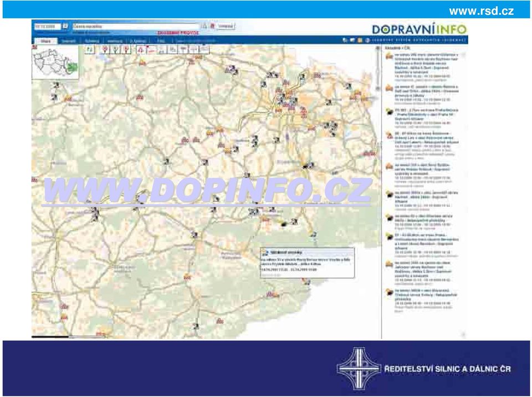
Task: Click the scroll-down arrow of the events panel
Action: point(463,335)
